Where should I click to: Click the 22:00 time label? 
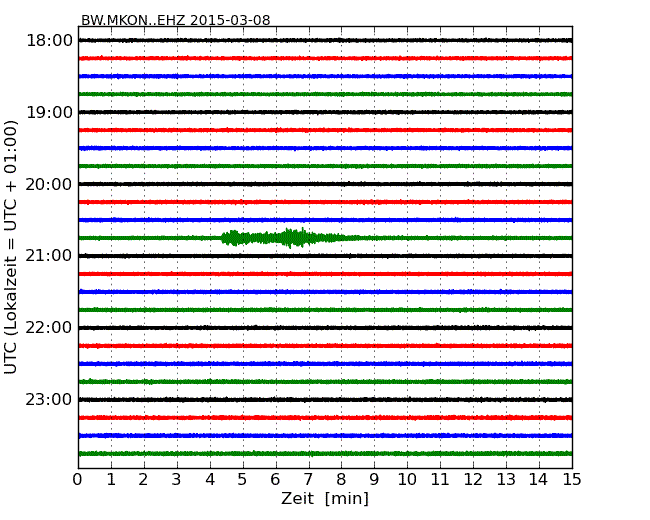pos(49,328)
